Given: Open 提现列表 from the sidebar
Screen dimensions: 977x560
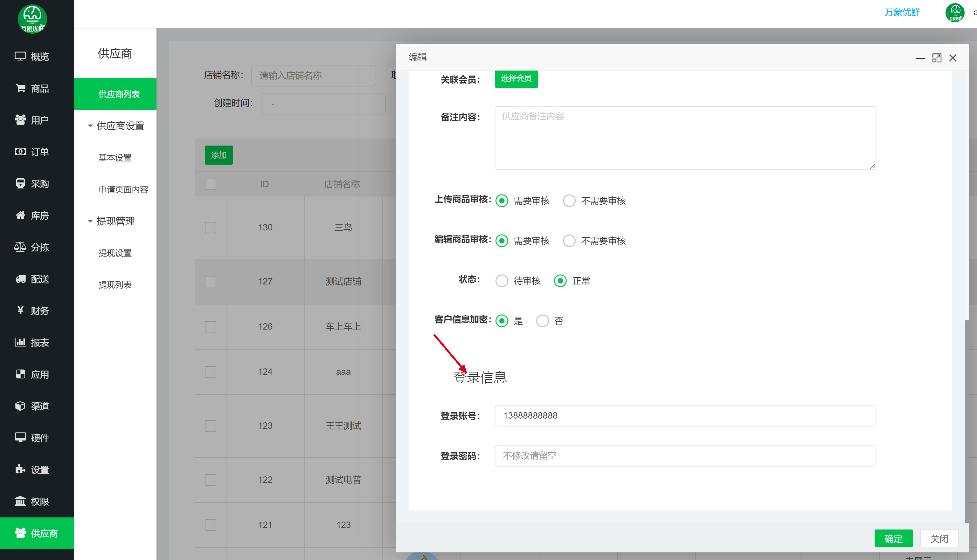Looking at the screenshot, I should tap(115, 285).
